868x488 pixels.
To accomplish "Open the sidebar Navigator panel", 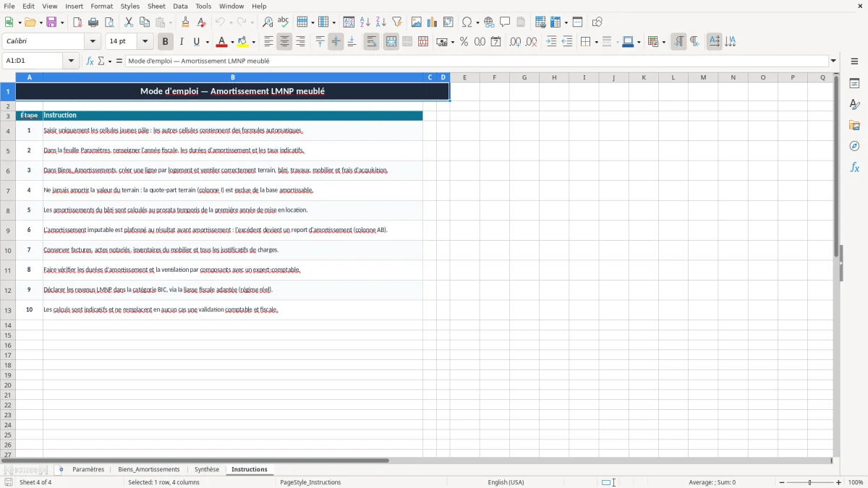I will pyautogui.click(x=854, y=147).
